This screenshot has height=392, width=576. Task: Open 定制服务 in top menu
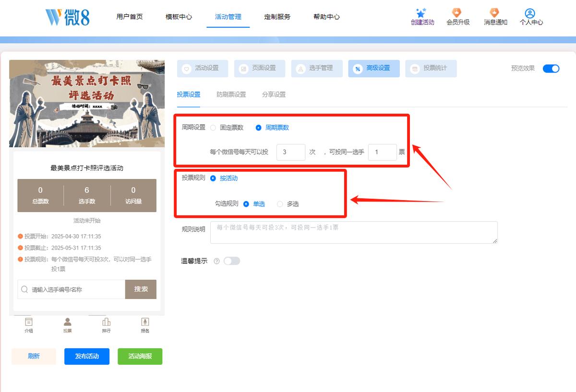tap(277, 17)
